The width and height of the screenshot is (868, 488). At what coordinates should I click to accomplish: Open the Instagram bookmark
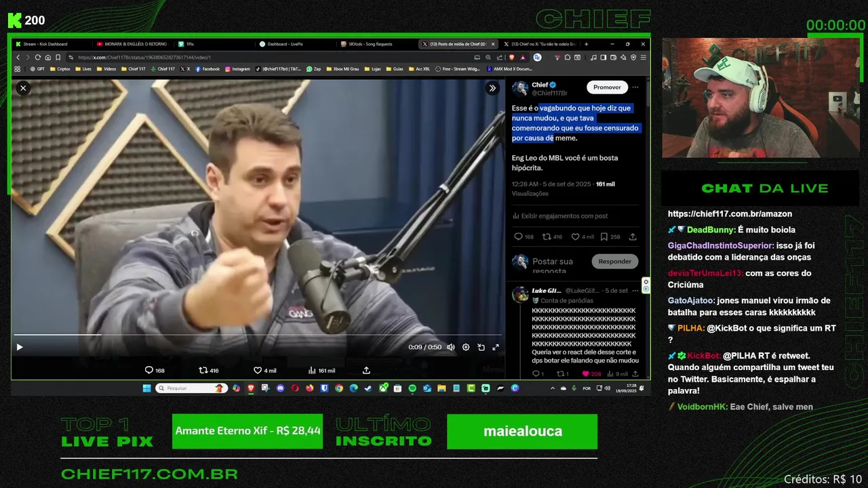click(237, 68)
